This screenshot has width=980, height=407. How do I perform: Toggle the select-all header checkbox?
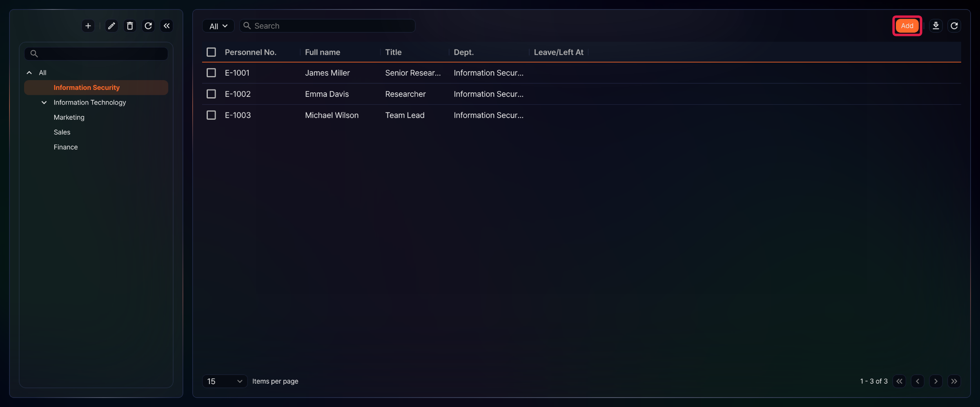(211, 52)
